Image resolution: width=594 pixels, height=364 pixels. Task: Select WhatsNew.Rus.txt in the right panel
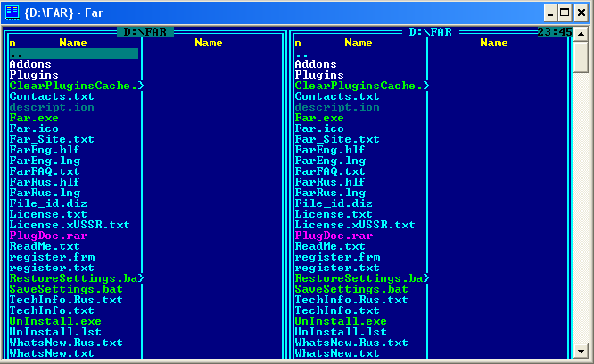pos(351,343)
